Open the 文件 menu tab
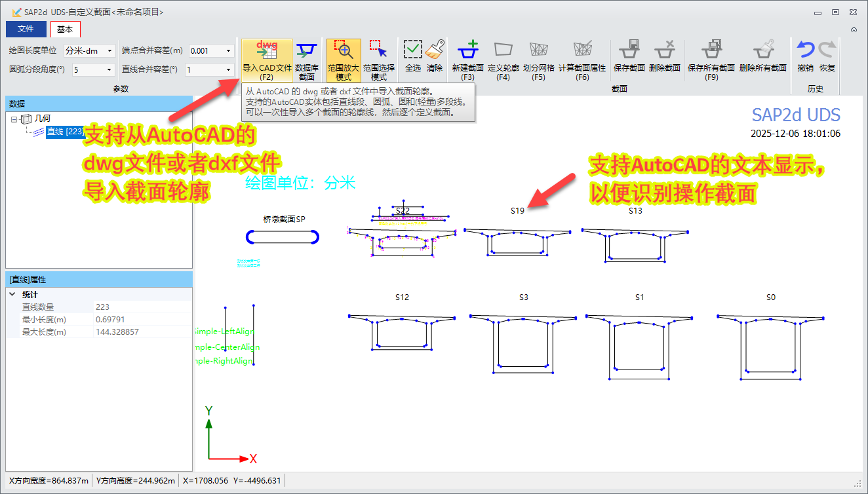 (x=26, y=29)
